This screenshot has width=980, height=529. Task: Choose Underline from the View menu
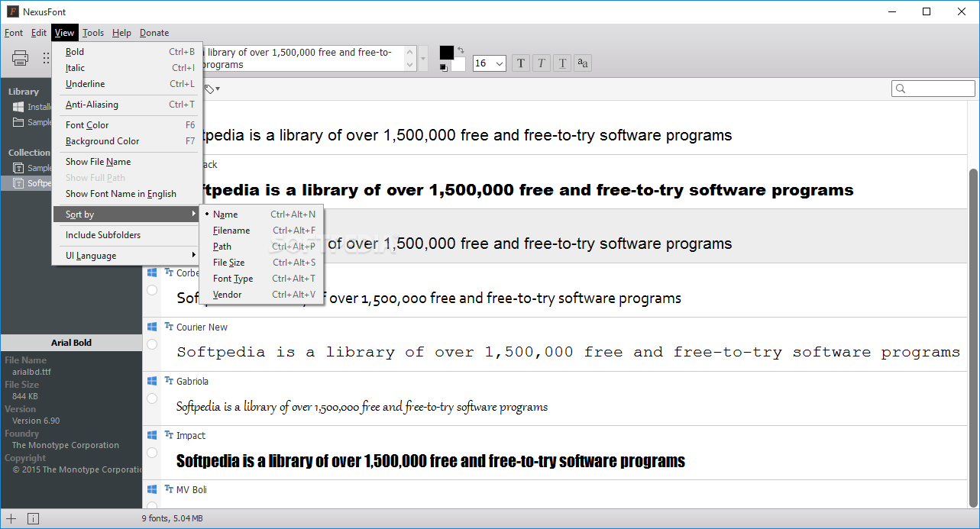click(128, 84)
